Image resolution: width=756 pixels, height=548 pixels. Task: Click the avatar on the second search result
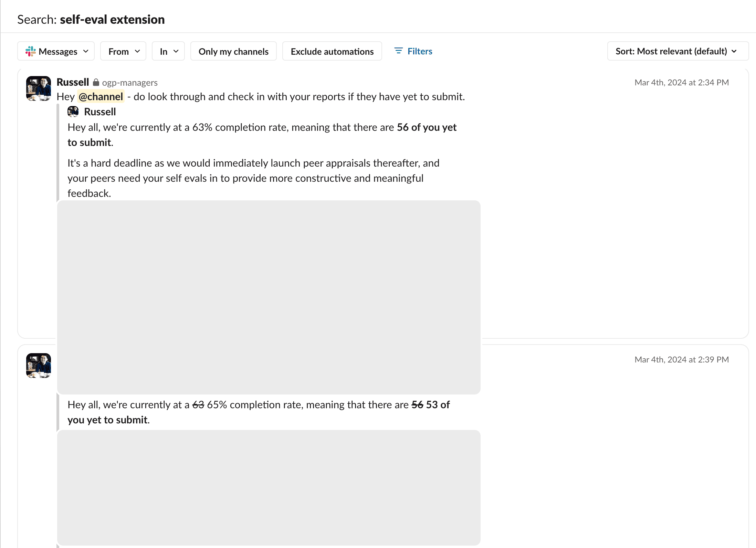coord(38,366)
